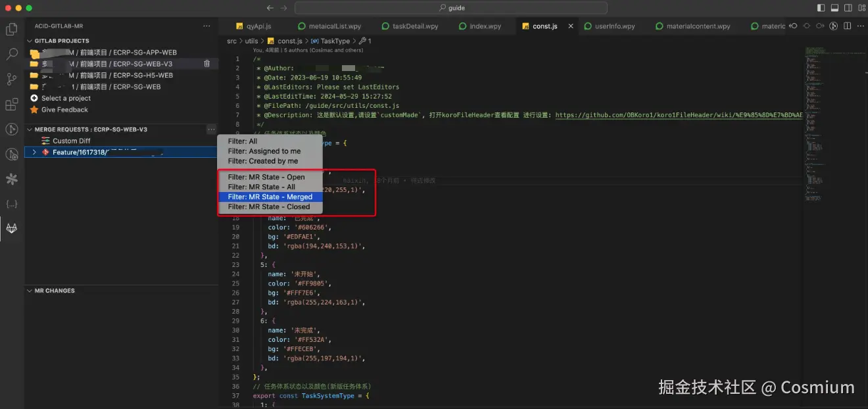Collapse the Merge Requests section
Viewport: 868px width, 409px height.
(x=30, y=130)
